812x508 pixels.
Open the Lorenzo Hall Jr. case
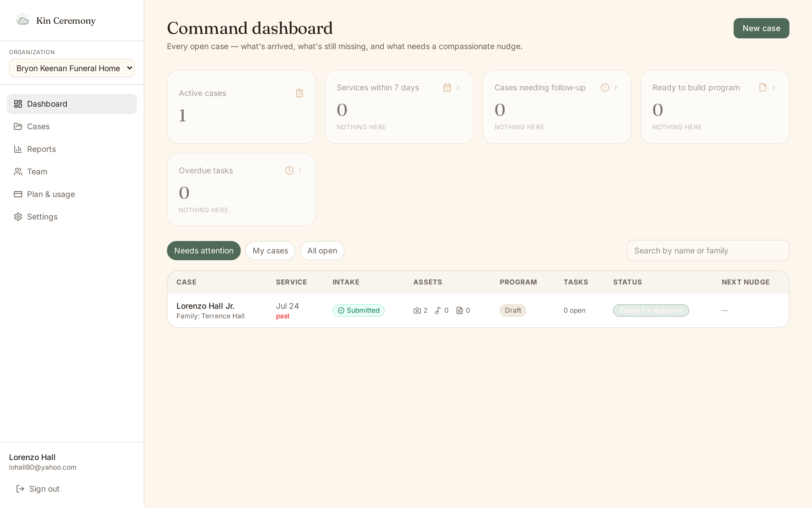(x=205, y=306)
